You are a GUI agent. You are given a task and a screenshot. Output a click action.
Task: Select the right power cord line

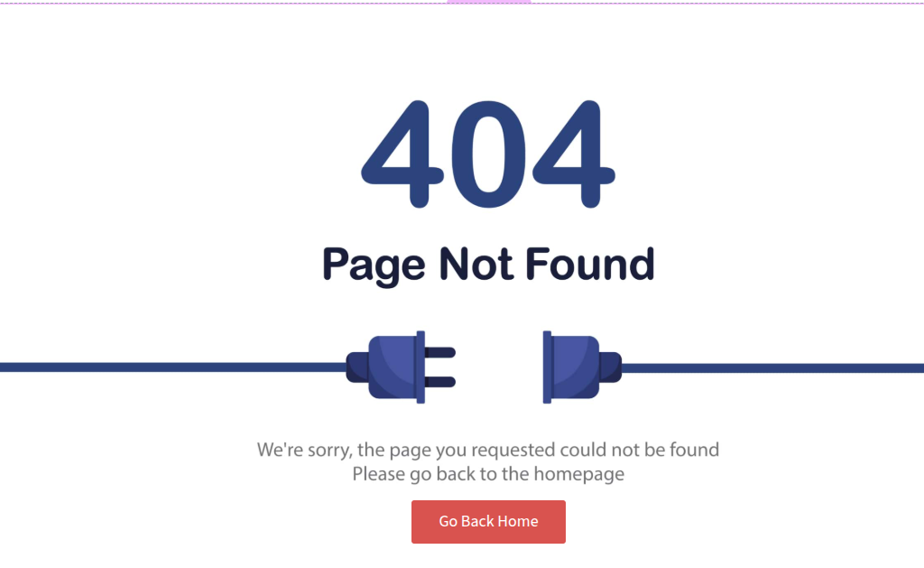772,368
